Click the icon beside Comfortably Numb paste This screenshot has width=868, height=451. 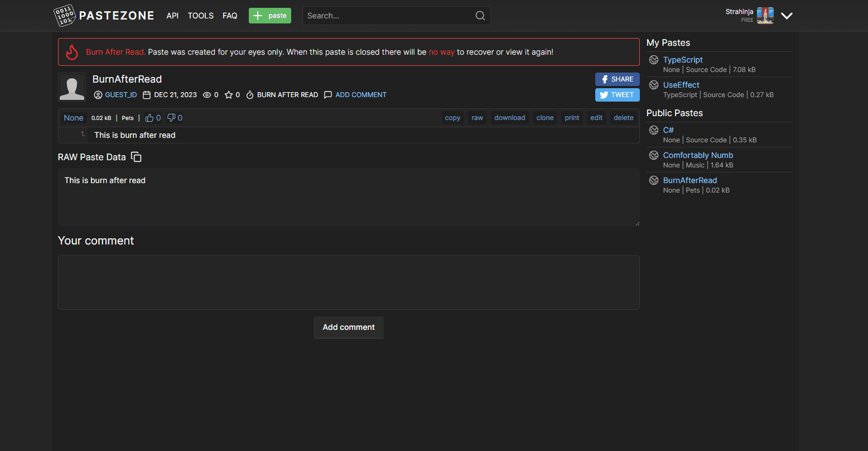coord(654,155)
